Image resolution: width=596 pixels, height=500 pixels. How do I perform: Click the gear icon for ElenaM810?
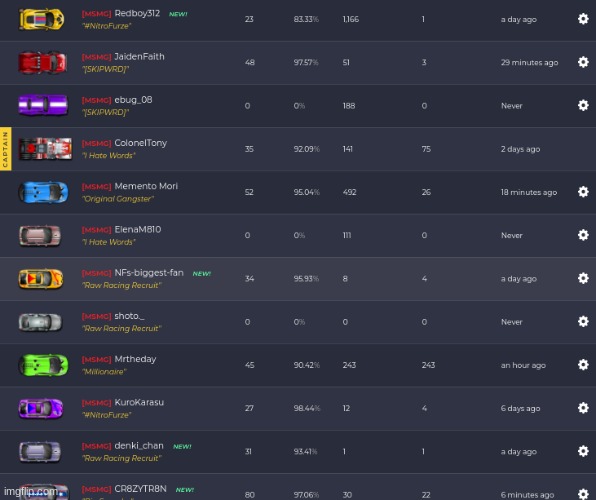click(583, 235)
